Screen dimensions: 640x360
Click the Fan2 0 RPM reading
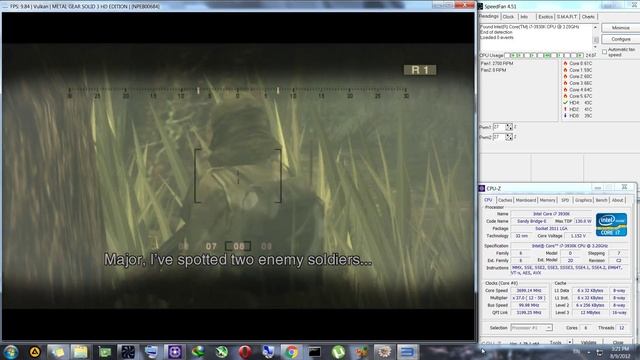point(493,70)
